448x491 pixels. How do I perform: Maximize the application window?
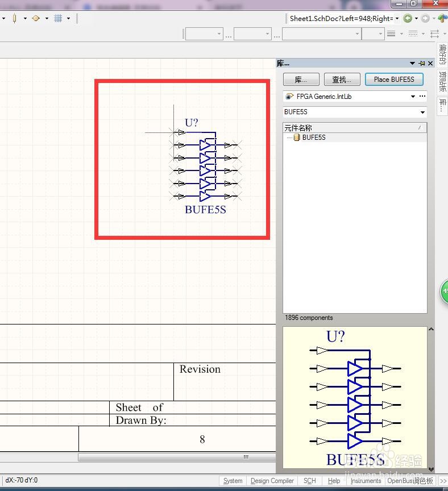pos(414,3)
